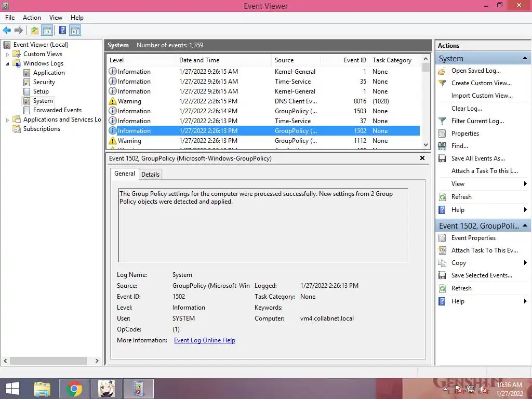Image resolution: width=532 pixels, height=399 pixels.
Task: Click the event description text box
Action: (x=263, y=225)
